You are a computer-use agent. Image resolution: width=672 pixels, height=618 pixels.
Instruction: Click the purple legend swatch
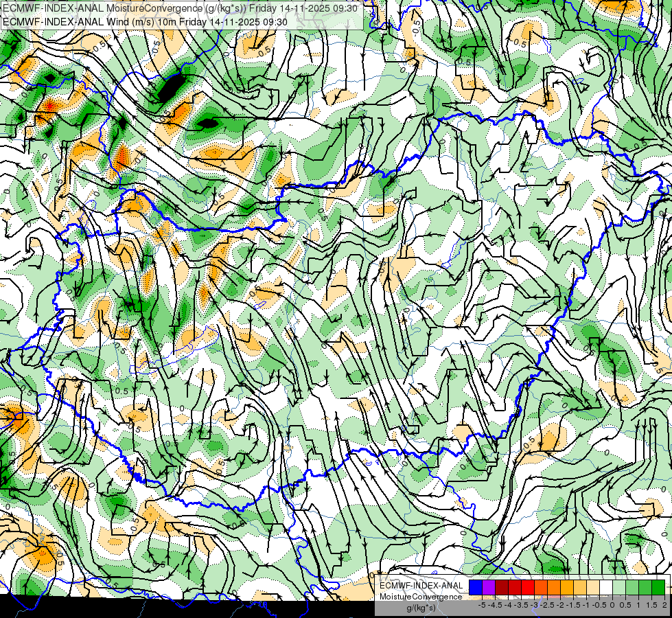[x=489, y=587]
